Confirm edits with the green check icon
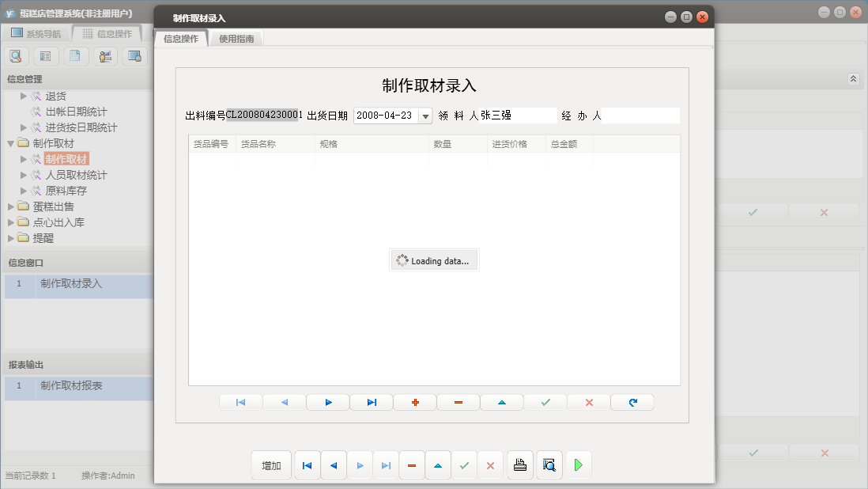The height and width of the screenshot is (489, 868). point(545,402)
